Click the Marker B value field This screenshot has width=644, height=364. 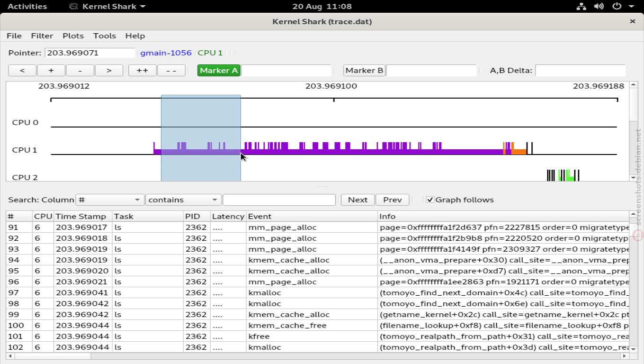pos(431,70)
